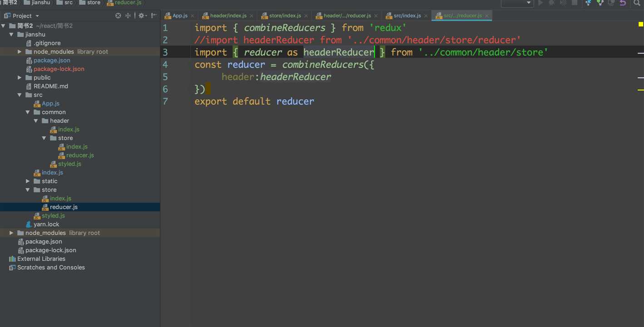Collapse the store folder under header

click(x=44, y=138)
